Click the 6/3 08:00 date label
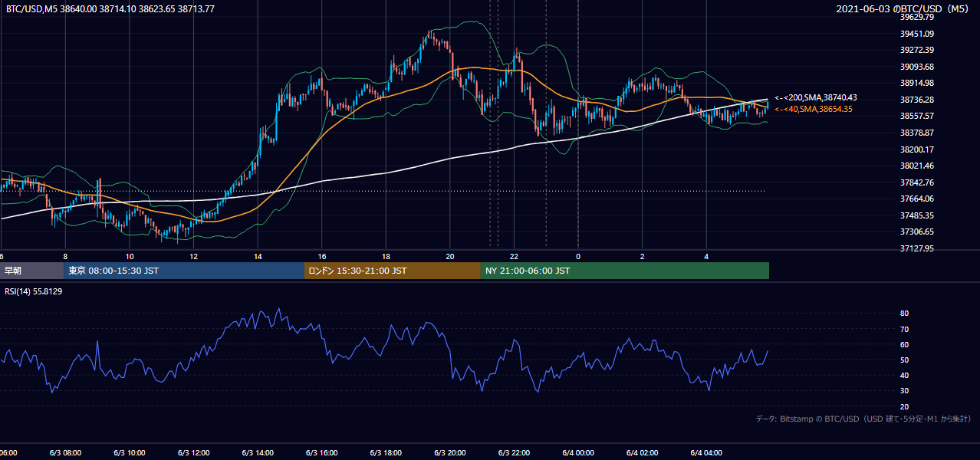The height and width of the screenshot is (460, 980). click(65, 453)
